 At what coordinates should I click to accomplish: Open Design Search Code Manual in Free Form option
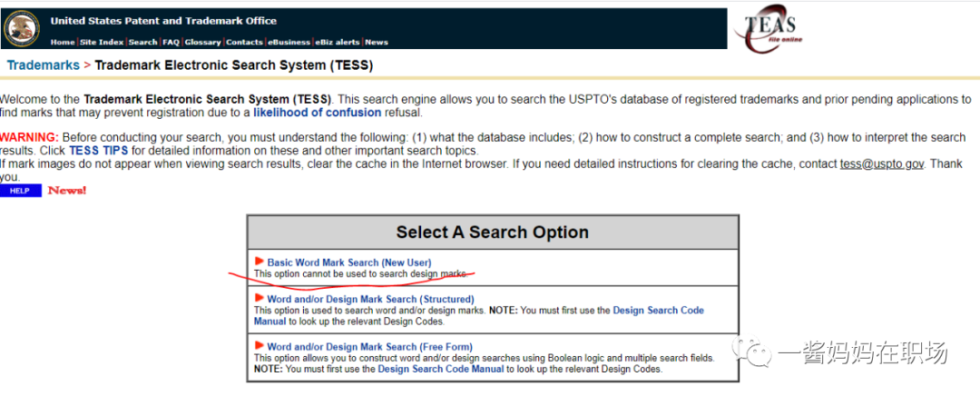click(441, 369)
